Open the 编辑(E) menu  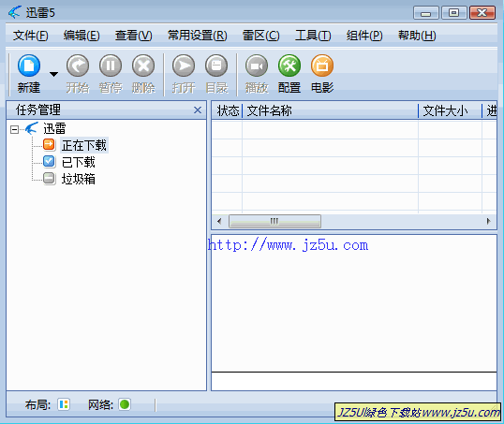[x=82, y=36]
